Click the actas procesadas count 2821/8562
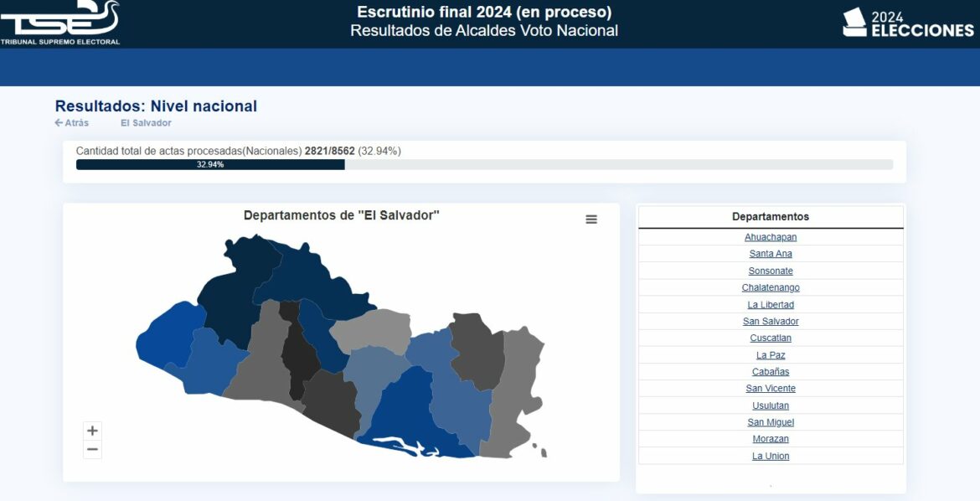This screenshot has height=501, width=980. [x=329, y=151]
